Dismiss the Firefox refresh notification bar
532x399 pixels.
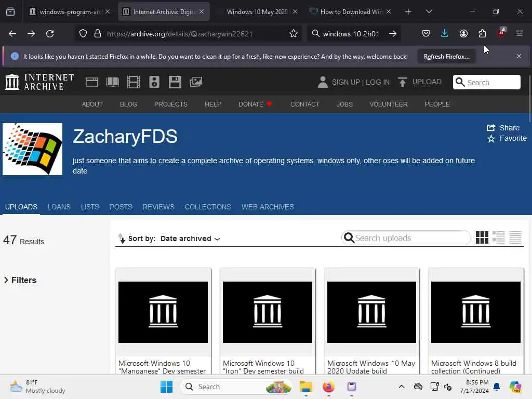coord(519,56)
